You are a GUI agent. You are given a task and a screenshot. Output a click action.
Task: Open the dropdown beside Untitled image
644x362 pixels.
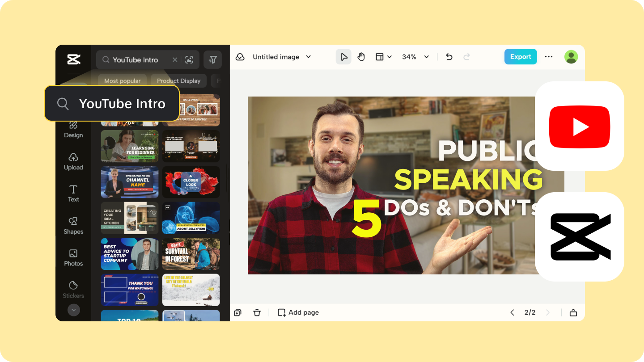[308, 57]
